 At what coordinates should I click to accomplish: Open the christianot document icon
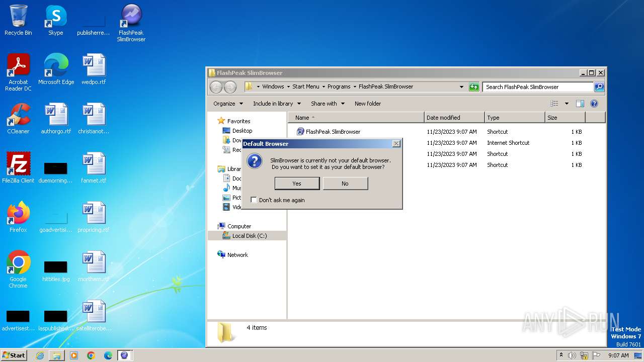click(x=94, y=119)
